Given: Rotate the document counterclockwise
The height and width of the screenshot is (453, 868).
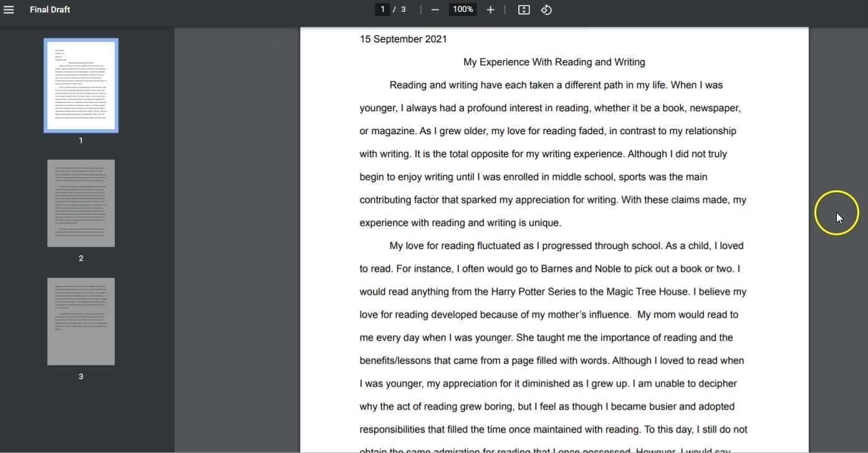Looking at the screenshot, I should 547,9.
